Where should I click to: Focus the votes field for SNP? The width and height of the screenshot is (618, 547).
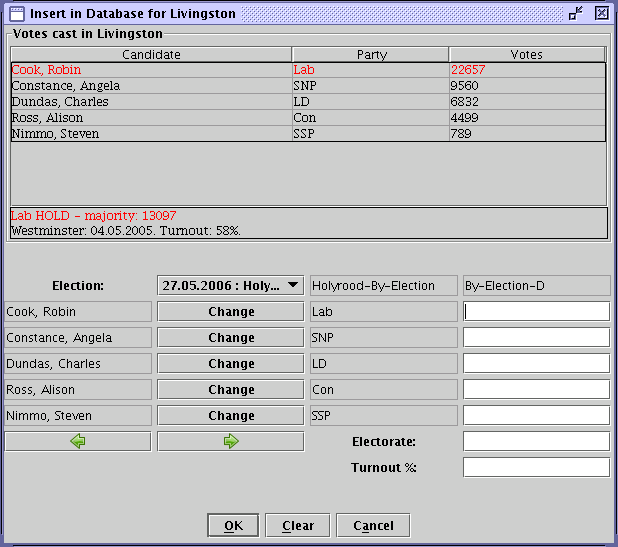[x=536, y=338]
